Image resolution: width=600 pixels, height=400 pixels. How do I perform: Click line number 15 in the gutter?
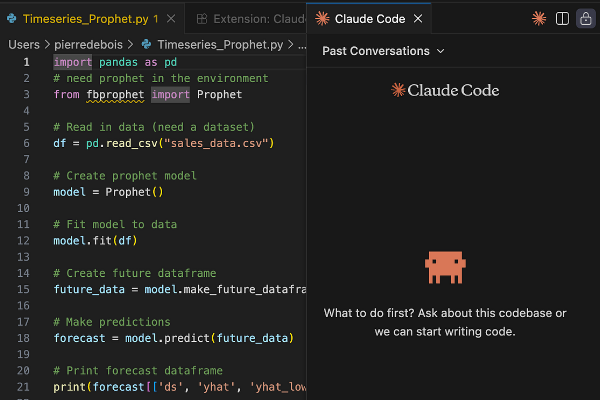click(x=23, y=289)
